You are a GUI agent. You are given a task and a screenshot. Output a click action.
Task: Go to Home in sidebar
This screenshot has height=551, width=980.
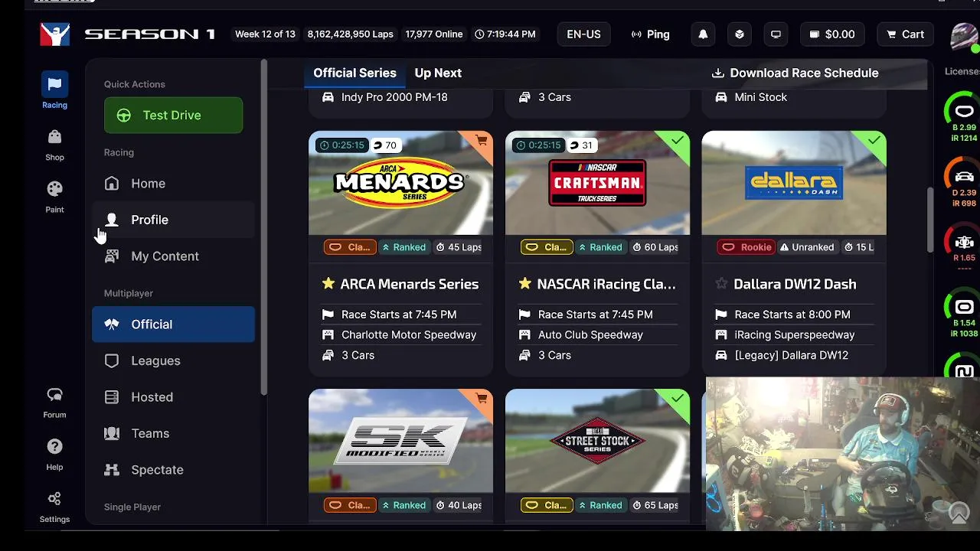tap(173, 184)
